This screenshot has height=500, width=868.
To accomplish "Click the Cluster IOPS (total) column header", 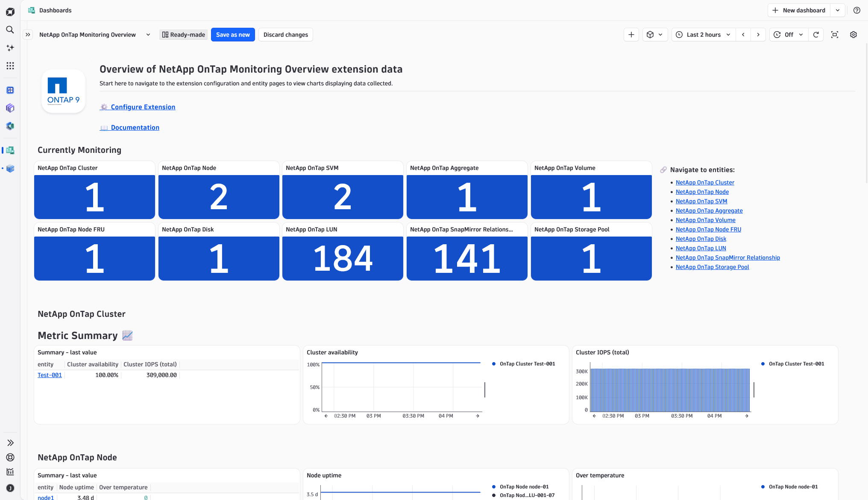I will (150, 364).
